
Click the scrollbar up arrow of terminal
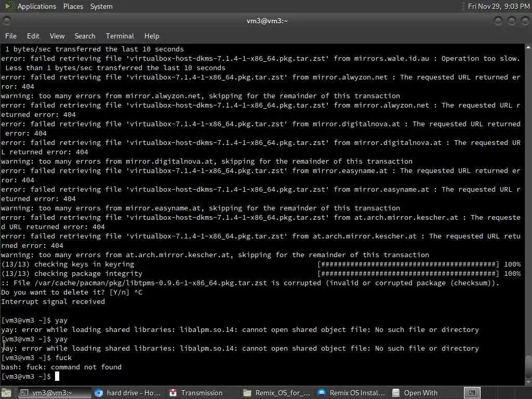[528, 47]
